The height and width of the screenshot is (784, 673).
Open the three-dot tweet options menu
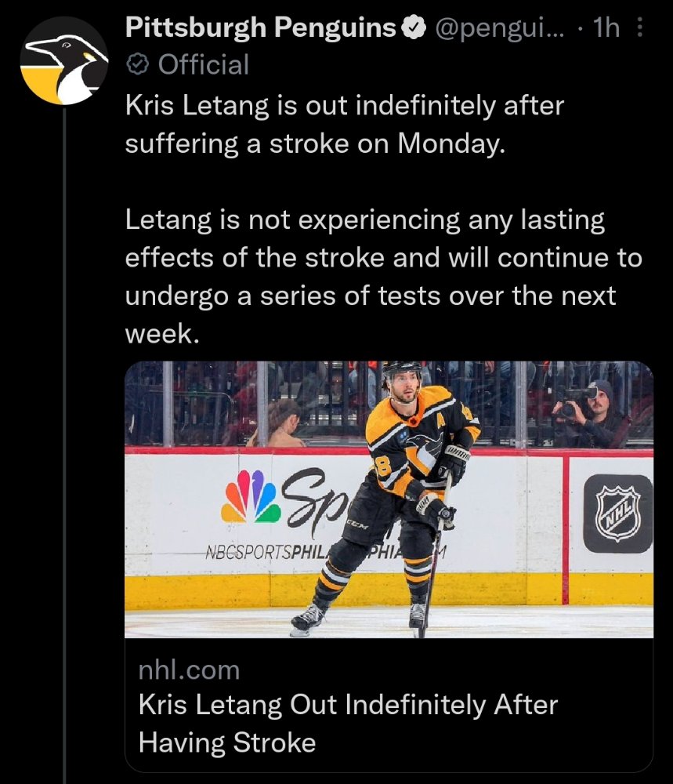[639, 27]
